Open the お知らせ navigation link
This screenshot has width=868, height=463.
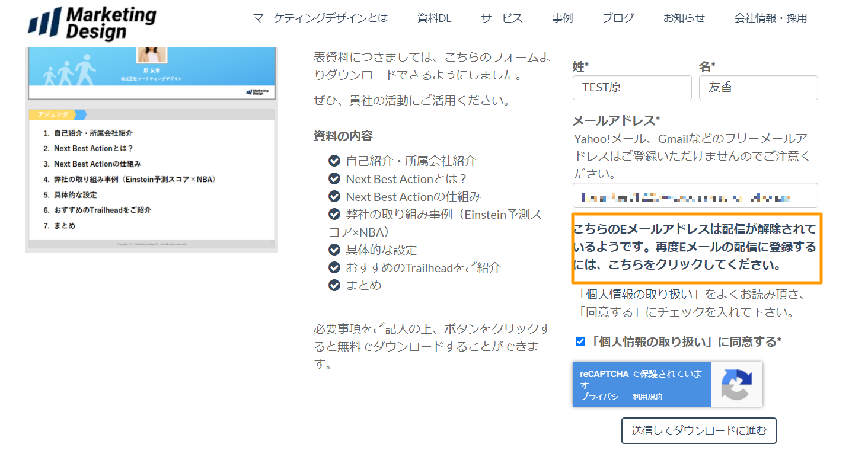[x=684, y=18]
